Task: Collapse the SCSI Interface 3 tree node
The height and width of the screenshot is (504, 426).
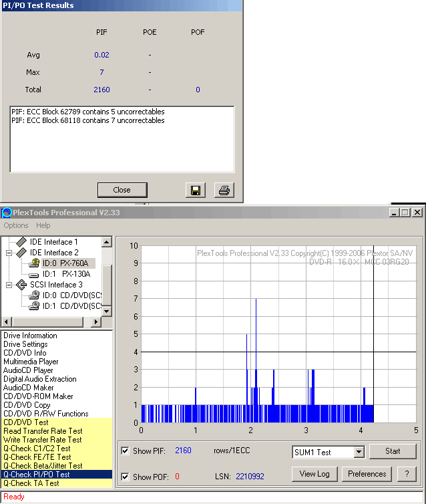Action: (x=9, y=285)
